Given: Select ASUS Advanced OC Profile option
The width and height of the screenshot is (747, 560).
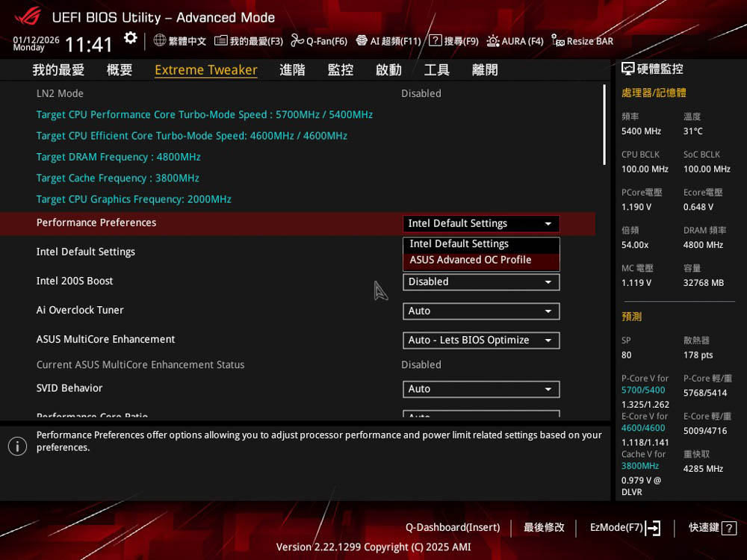Looking at the screenshot, I should [x=471, y=260].
